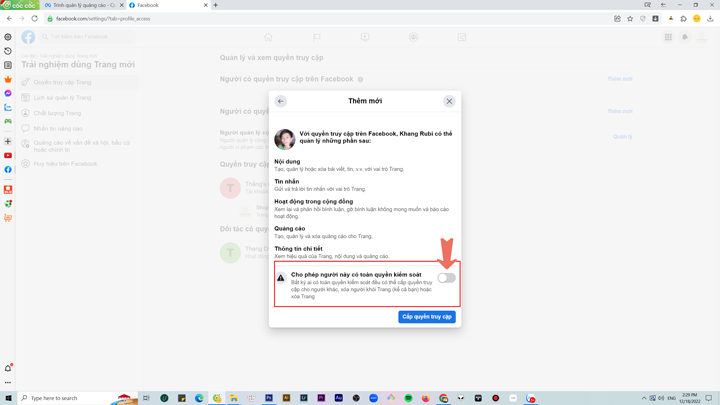Click the browser back arrow

point(9,19)
